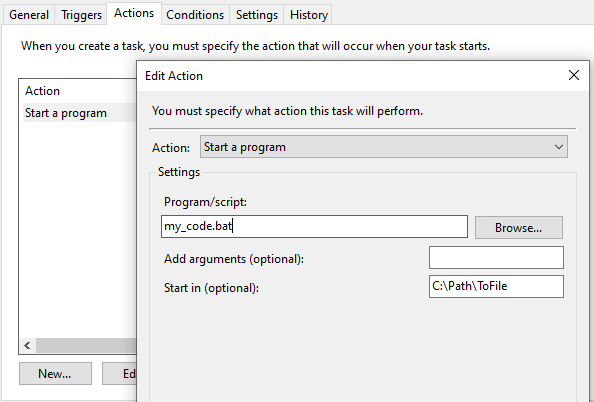Close the Edit Action dialog

point(574,75)
